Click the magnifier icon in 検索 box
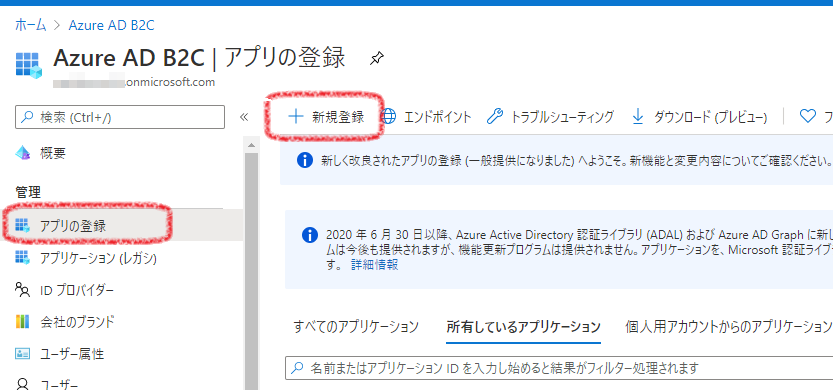This screenshot has height=390, width=833. click(27, 117)
